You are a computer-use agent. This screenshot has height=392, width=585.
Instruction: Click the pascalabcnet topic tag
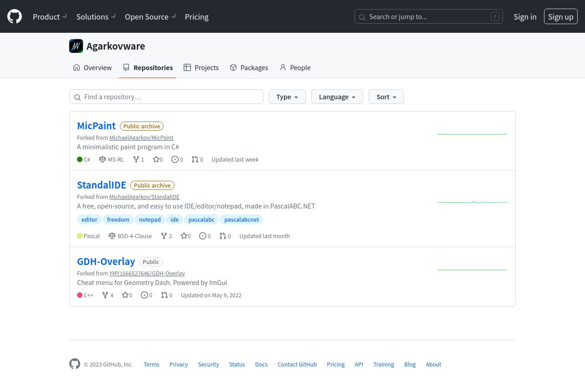tap(241, 219)
